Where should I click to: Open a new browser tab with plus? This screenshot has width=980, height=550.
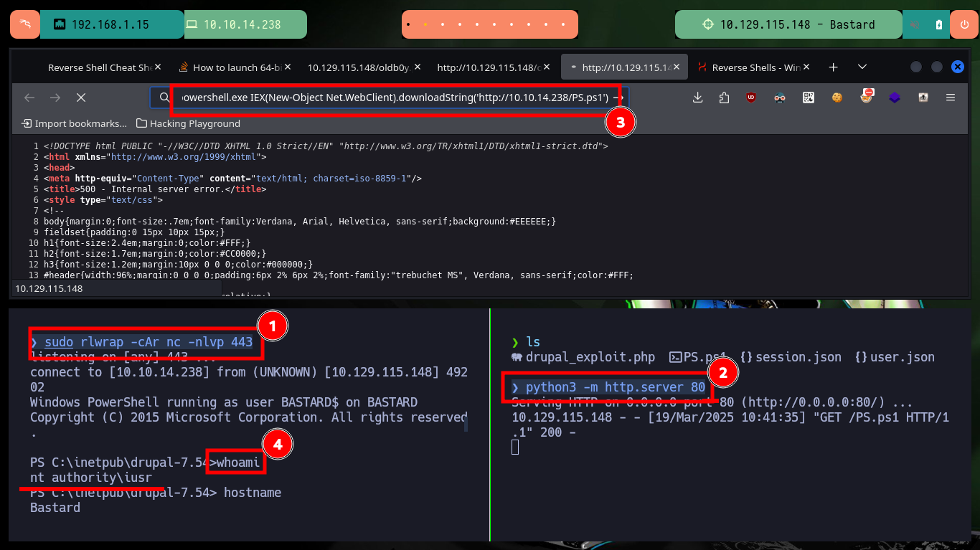[833, 67]
